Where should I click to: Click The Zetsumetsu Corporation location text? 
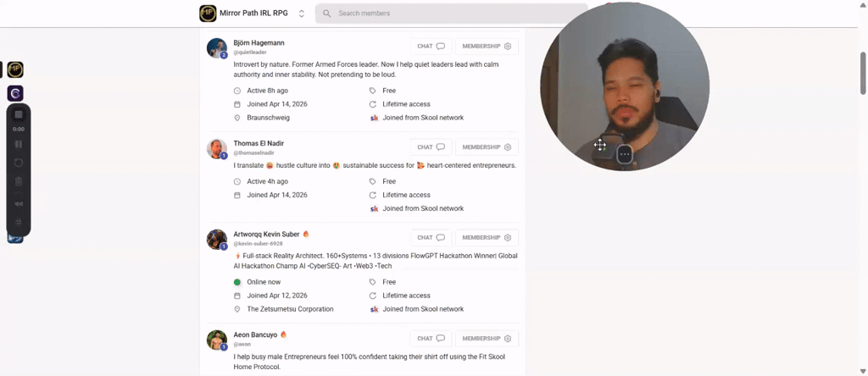[290, 309]
